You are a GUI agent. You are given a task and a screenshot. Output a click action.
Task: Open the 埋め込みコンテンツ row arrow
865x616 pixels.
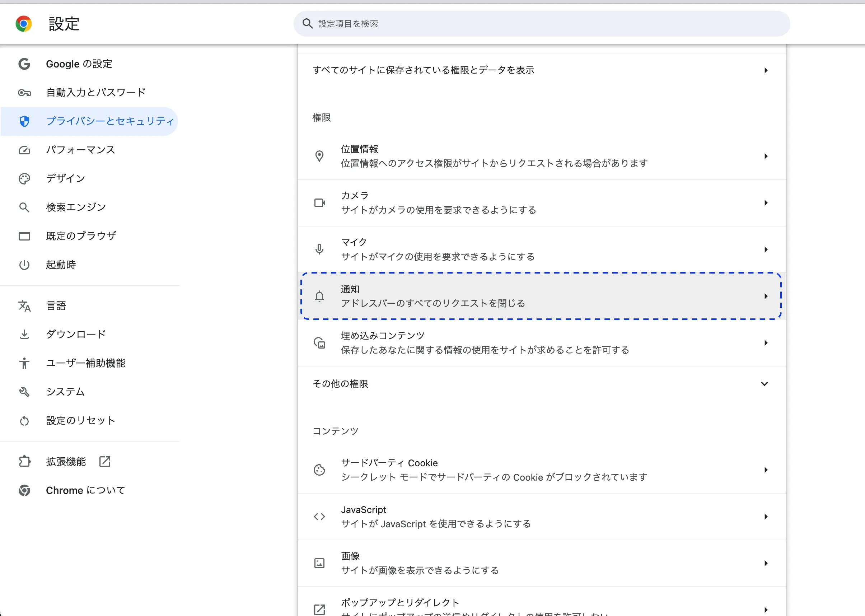point(766,343)
